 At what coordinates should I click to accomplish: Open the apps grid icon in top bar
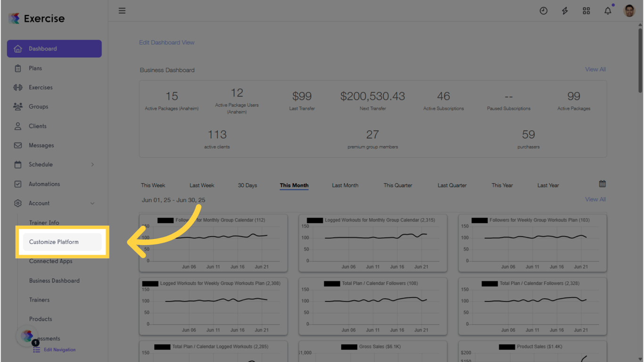tap(586, 10)
